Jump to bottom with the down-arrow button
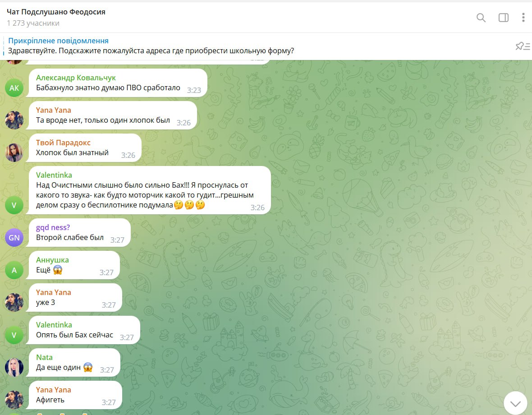532x415 pixels. (515, 403)
